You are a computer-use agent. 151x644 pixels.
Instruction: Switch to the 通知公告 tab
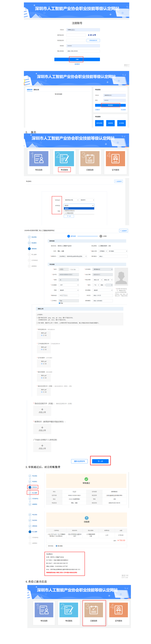[36, 90]
